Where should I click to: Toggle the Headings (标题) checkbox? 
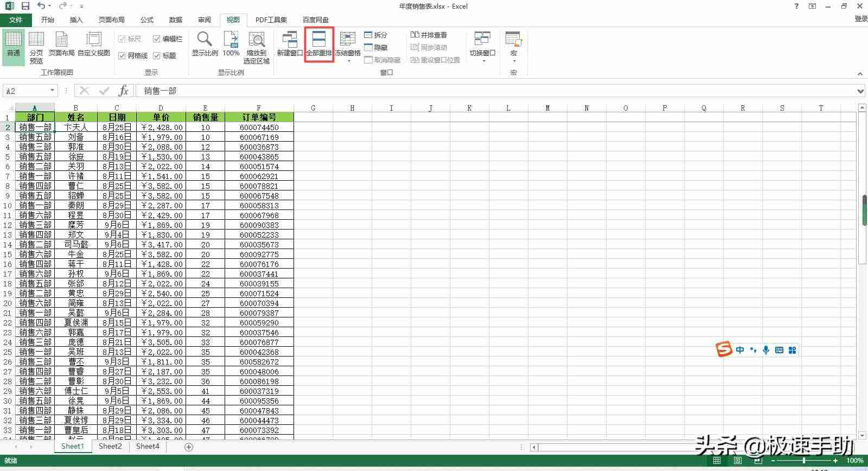click(x=165, y=55)
